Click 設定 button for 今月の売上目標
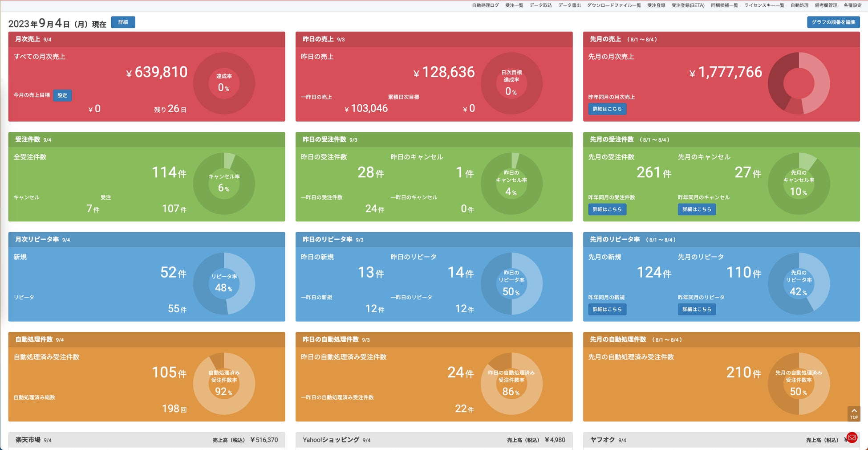Viewport: 868px width, 450px height. point(62,95)
